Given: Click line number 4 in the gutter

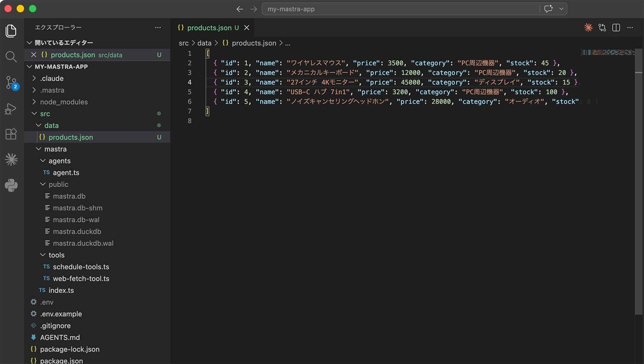Looking at the screenshot, I should (189, 82).
